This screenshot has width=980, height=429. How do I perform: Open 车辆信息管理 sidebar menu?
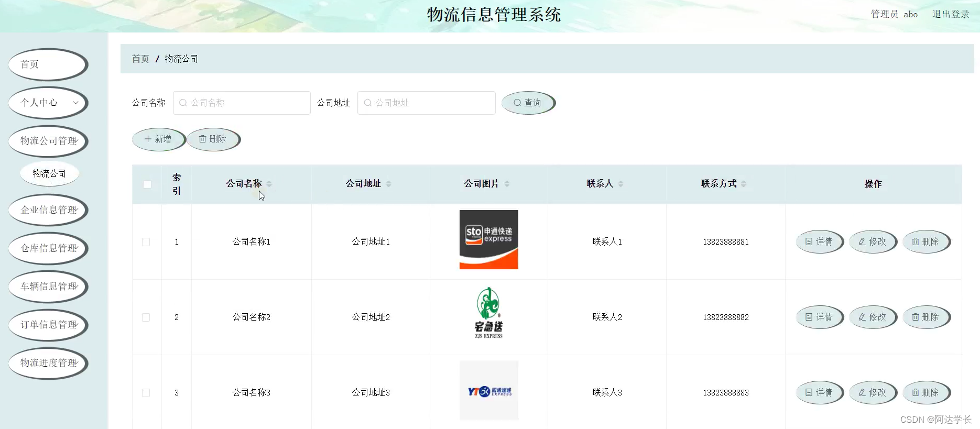(48, 287)
